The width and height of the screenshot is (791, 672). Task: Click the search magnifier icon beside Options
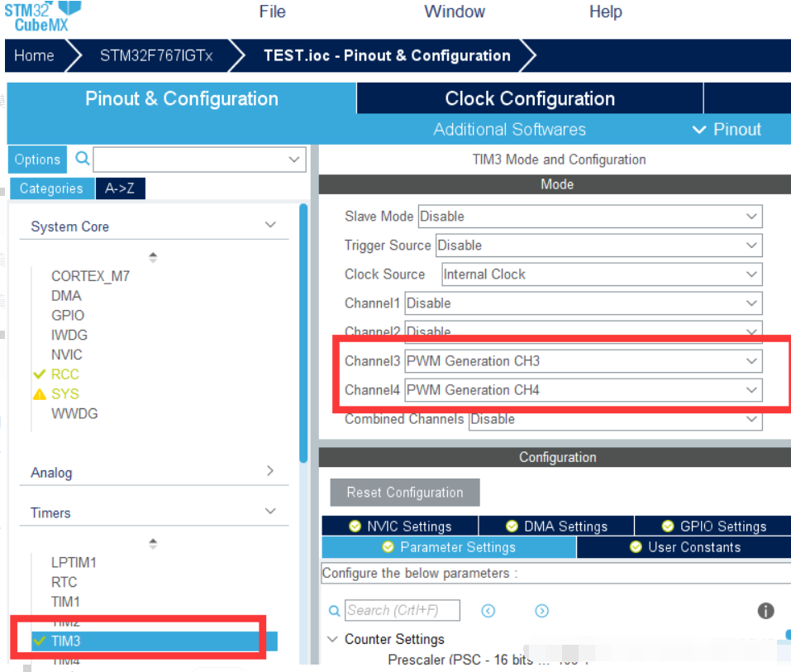[x=82, y=159]
